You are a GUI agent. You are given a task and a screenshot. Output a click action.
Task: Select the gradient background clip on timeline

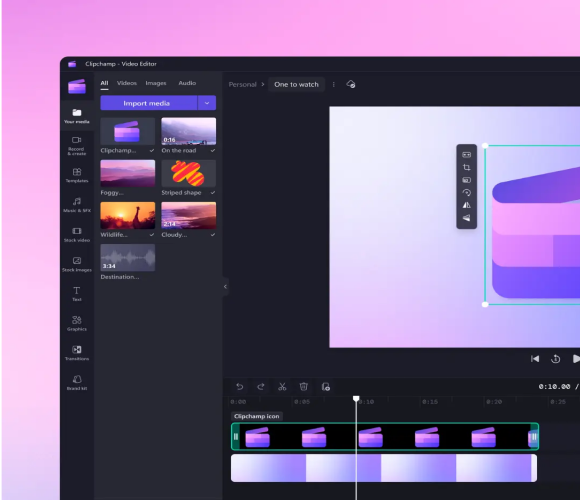point(384,468)
